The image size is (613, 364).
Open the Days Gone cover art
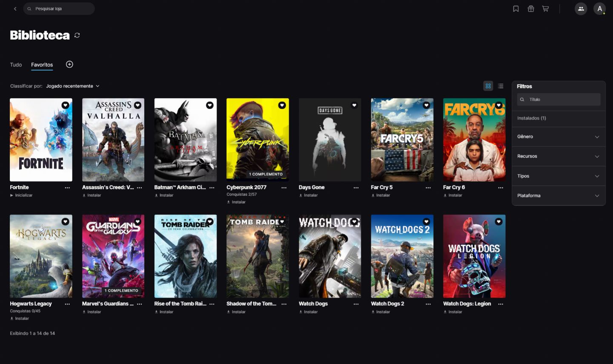(330, 140)
